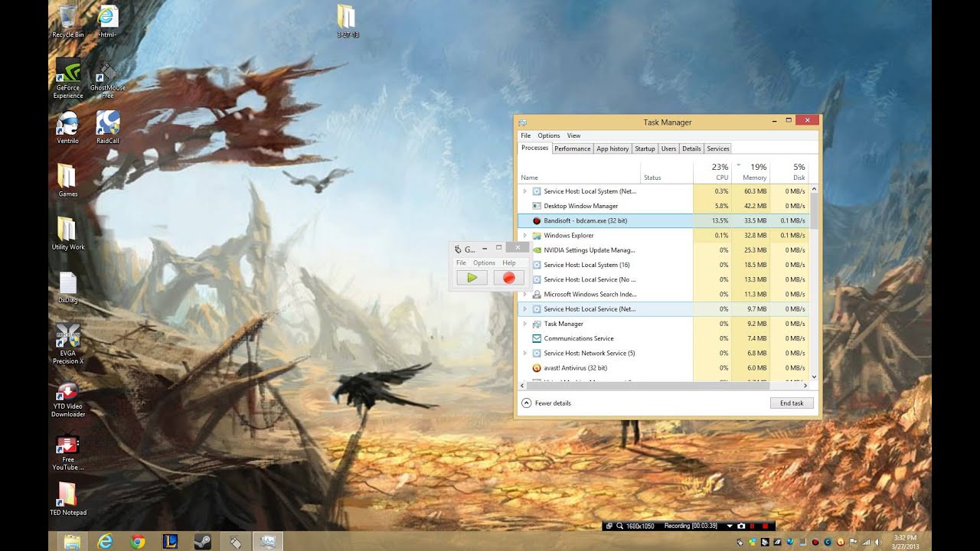Sort by Status column header
Image resolution: width=980 pixels, height=551 pixels.
coord(667,171)
